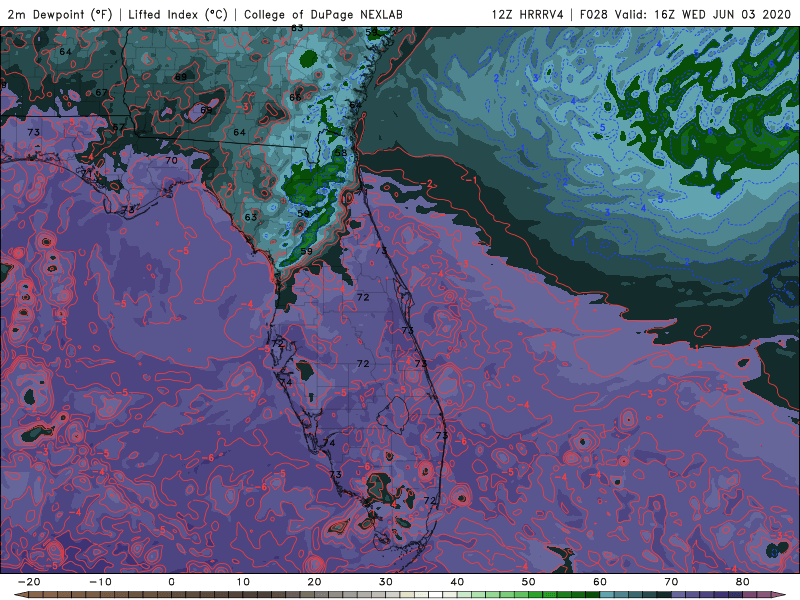The width and height of the screenshot is (800, 600).
Task: Click the white swatch near 38 on the color scale
Action: click(436, 595)
